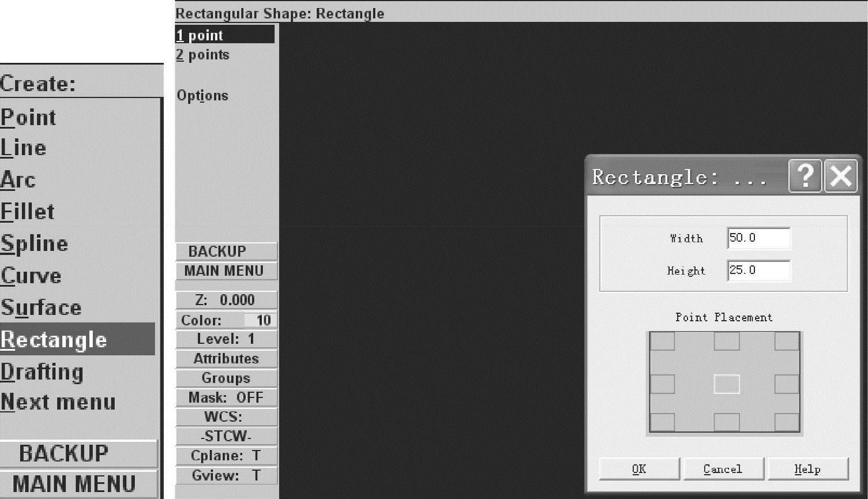The height and width of the screenshot is (499, 868).
Task: Select top-center point placement anchor
Action: point(727,342)
